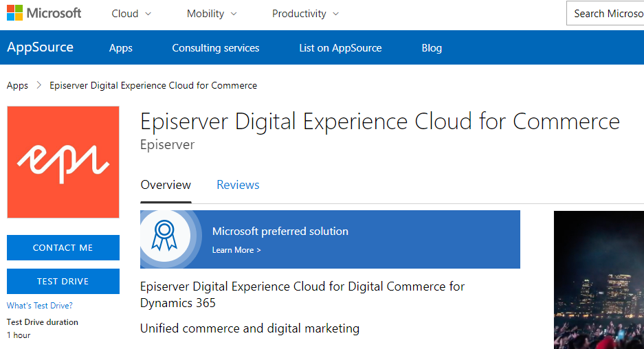Open the video thumbnail of city crowd
The image size is (644, 349).
599,280
